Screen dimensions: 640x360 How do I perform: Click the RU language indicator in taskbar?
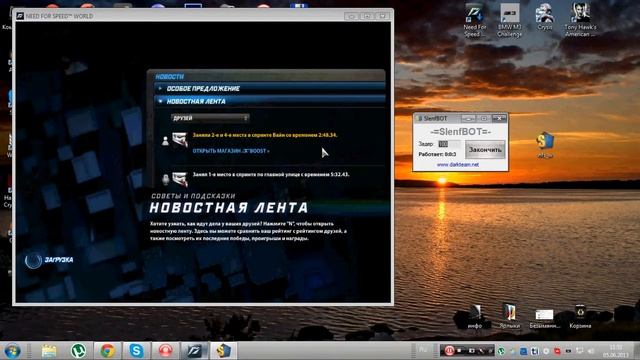423,350
